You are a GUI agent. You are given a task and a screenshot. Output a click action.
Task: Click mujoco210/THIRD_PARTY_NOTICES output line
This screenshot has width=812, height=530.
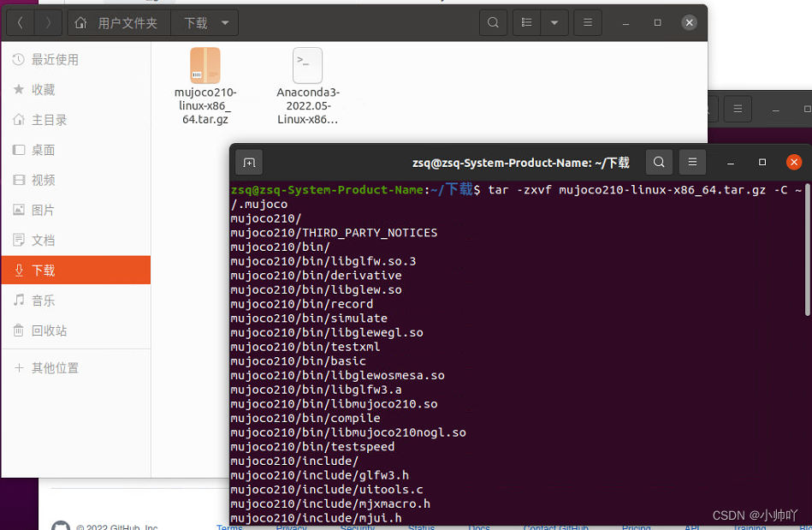334,233
